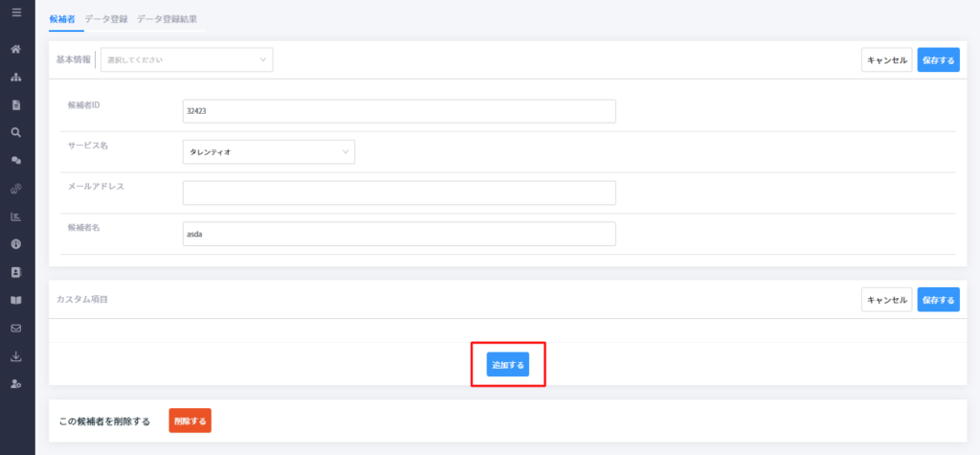Open the hamburger menu in sidebar
Viewport: 980px width, 455px height.
(17, 11)
